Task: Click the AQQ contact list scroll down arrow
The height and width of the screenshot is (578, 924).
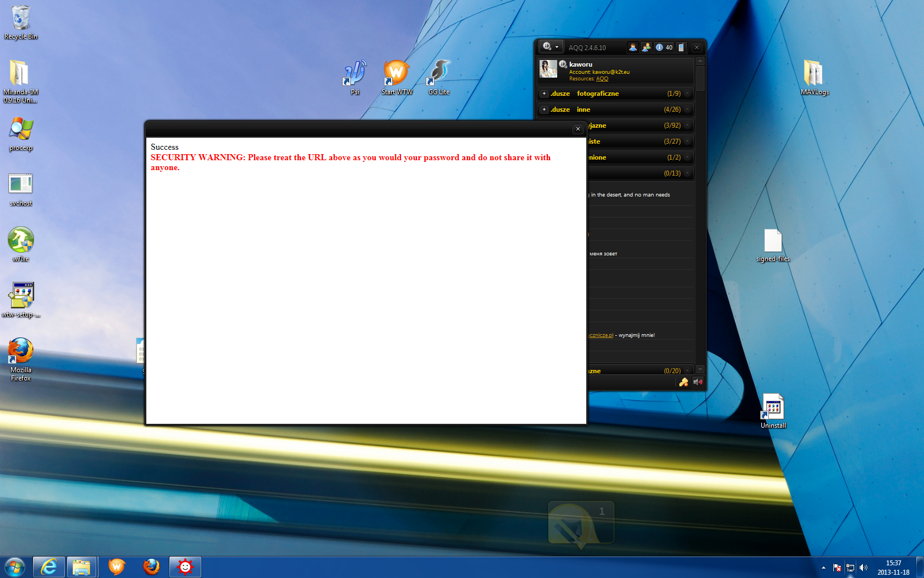Action: click(700, 369)
